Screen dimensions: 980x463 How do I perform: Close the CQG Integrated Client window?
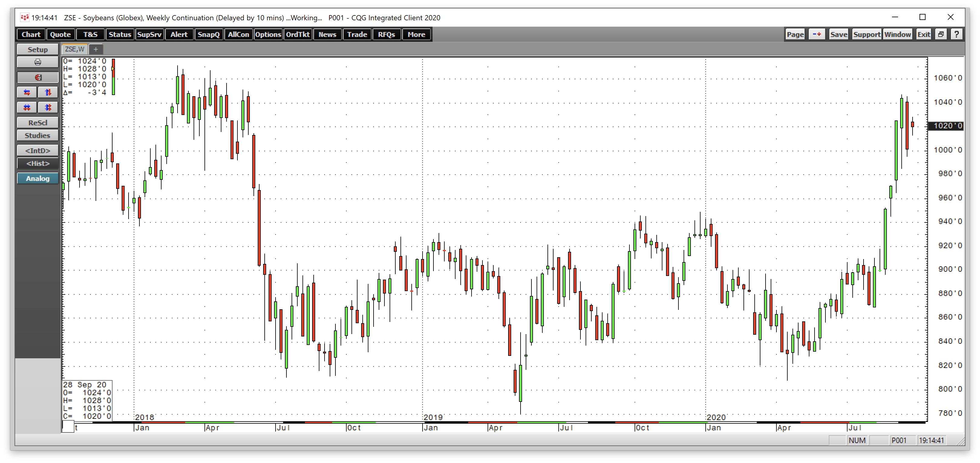(950, 17)
